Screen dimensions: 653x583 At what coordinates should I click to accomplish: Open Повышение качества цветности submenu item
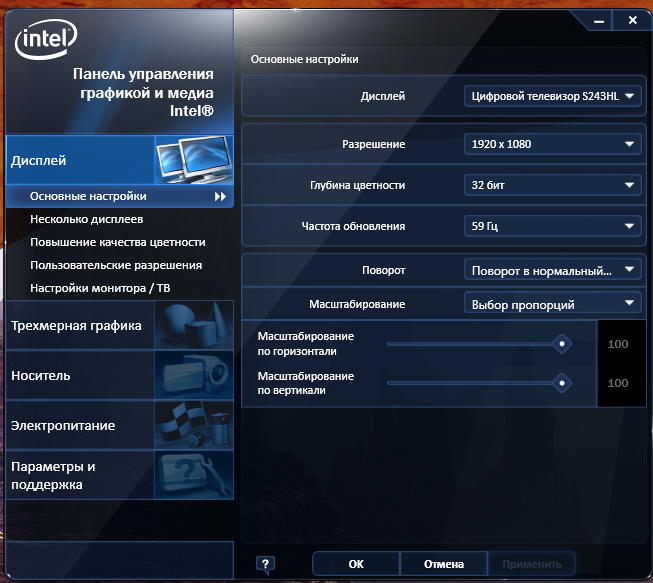118,242
